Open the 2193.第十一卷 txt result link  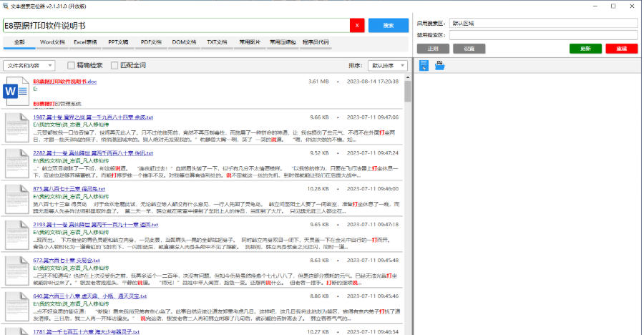click(95, 225)
